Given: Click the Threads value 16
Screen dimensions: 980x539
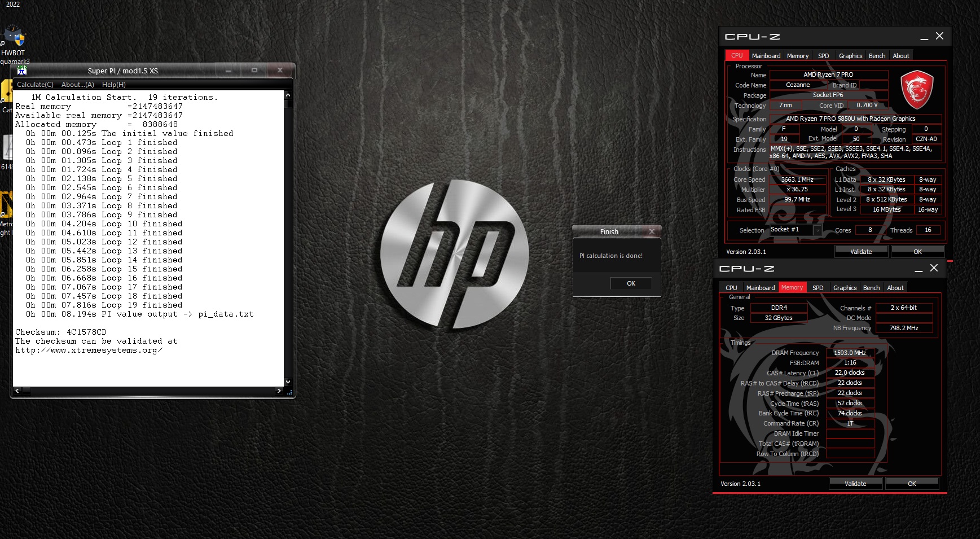Looking at the screenshot, I should click(928, 230).
